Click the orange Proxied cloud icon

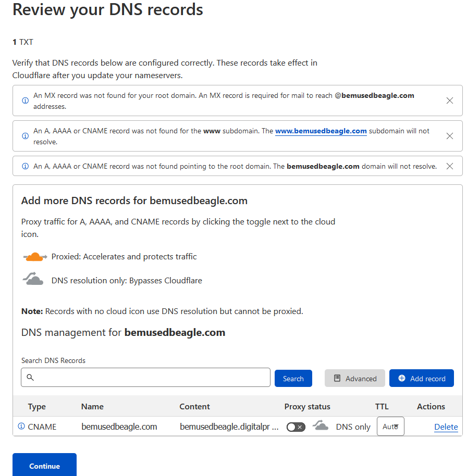tap(35, 257)
